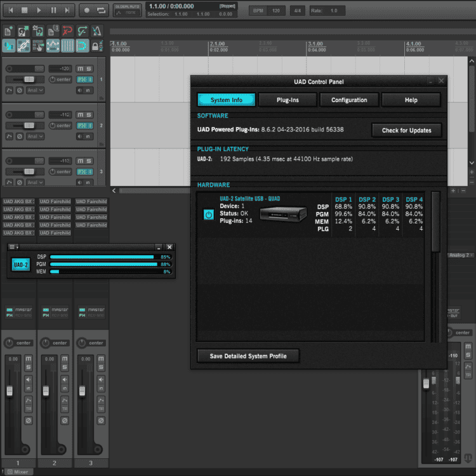476x476 pixels.
Task: Toggle the repeat loop transport button
Action: 101,10
